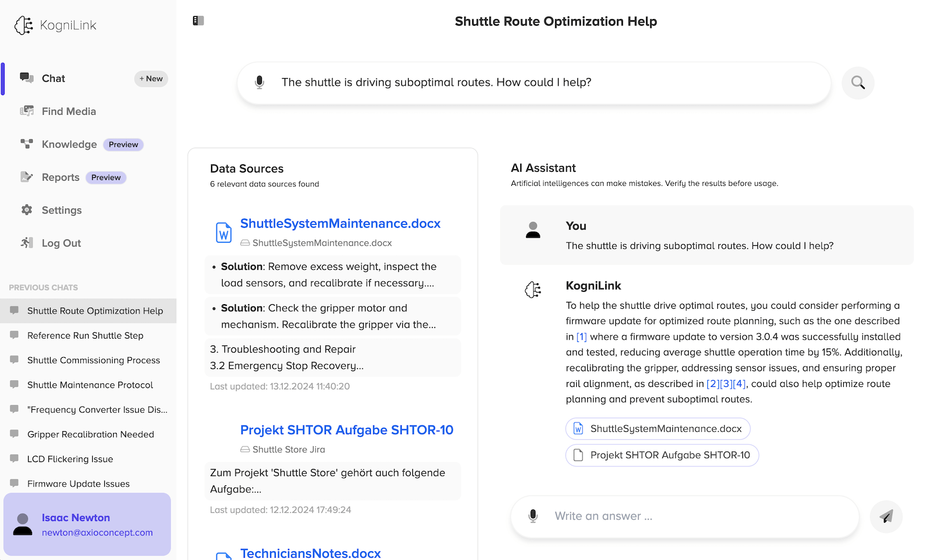The image size is (933, 560).
Task: Click Projekt SHTOR Aufgabe SHTOR-10 source chip
Action: pyautogui.click(x=662, y=455)
